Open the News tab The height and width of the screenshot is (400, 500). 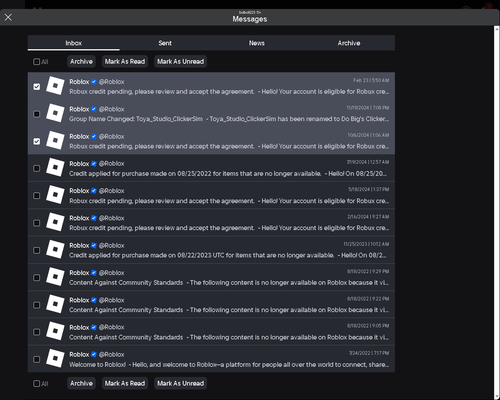point(257,43)
